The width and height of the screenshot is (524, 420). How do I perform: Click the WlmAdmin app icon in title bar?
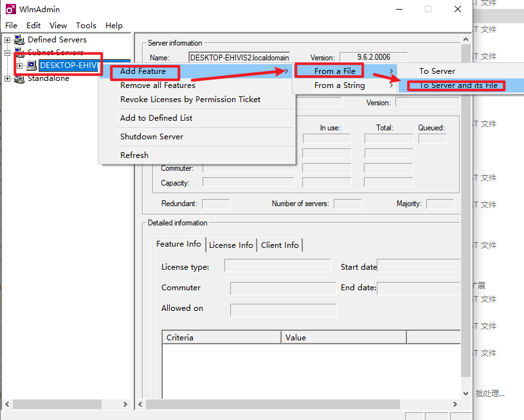(x=11, y=9)
